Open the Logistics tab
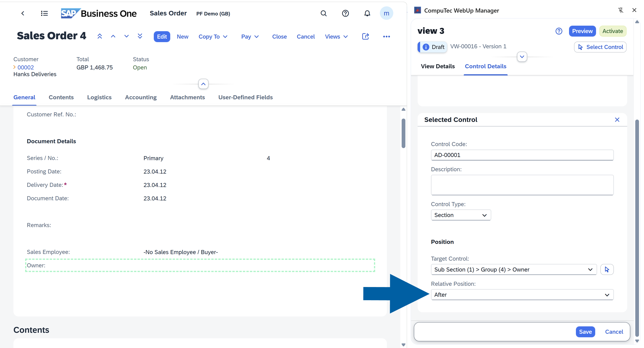This screenshot has width=644, height=348. (99, 97)
